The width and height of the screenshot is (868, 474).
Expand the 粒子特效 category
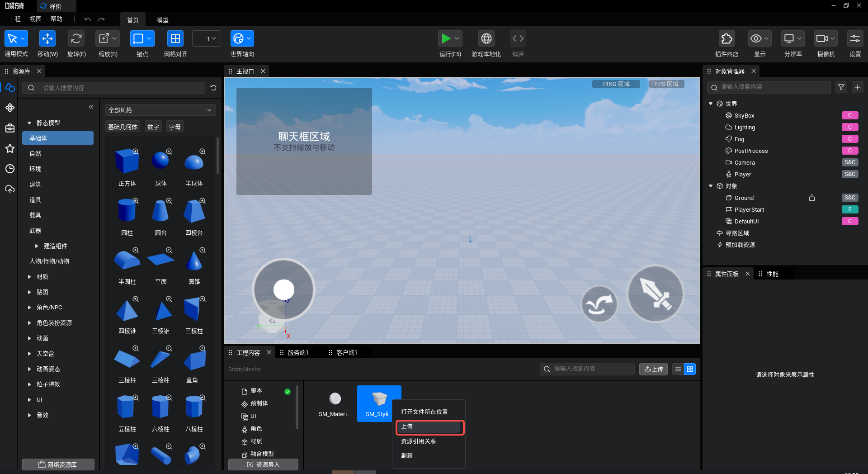pos(29,384)
